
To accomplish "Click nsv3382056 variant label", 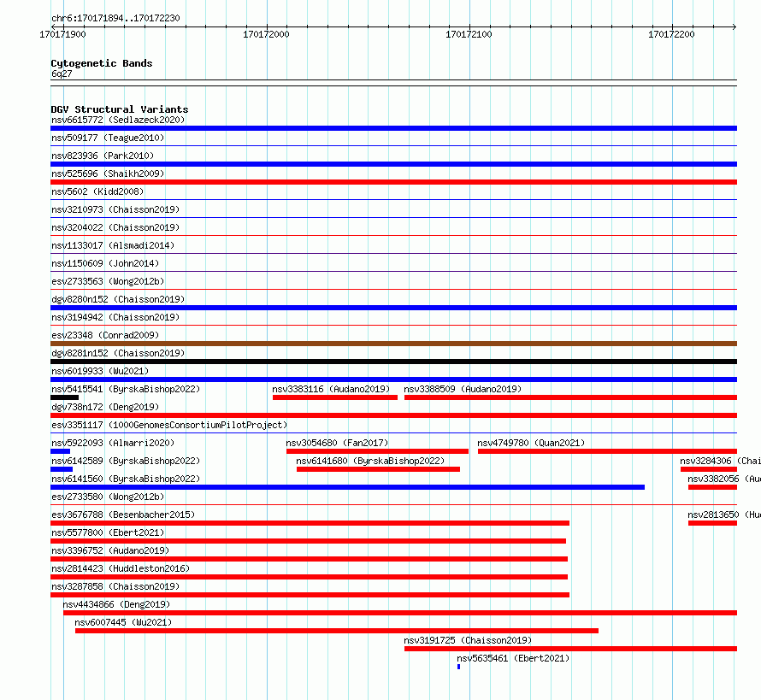I will (724, 479).
